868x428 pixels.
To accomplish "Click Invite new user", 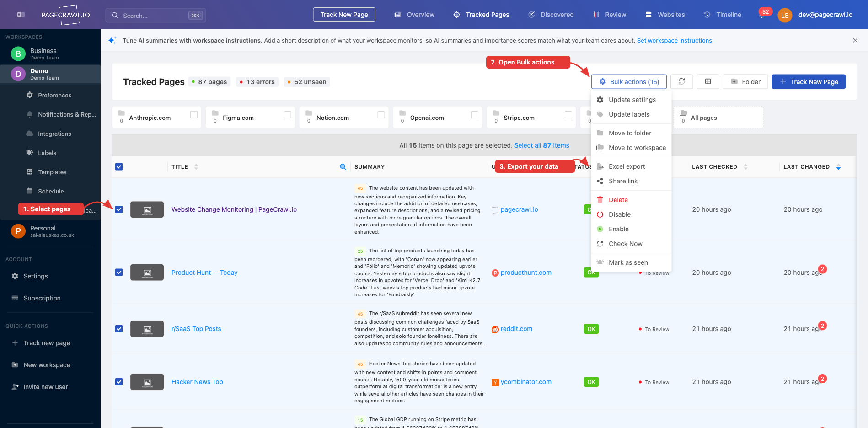I will click(46, 387).
